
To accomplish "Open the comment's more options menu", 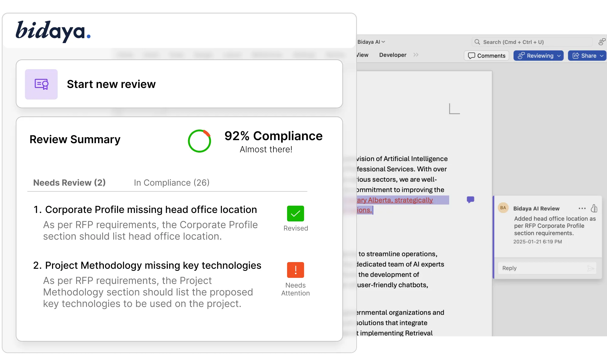I will point(582,208).
